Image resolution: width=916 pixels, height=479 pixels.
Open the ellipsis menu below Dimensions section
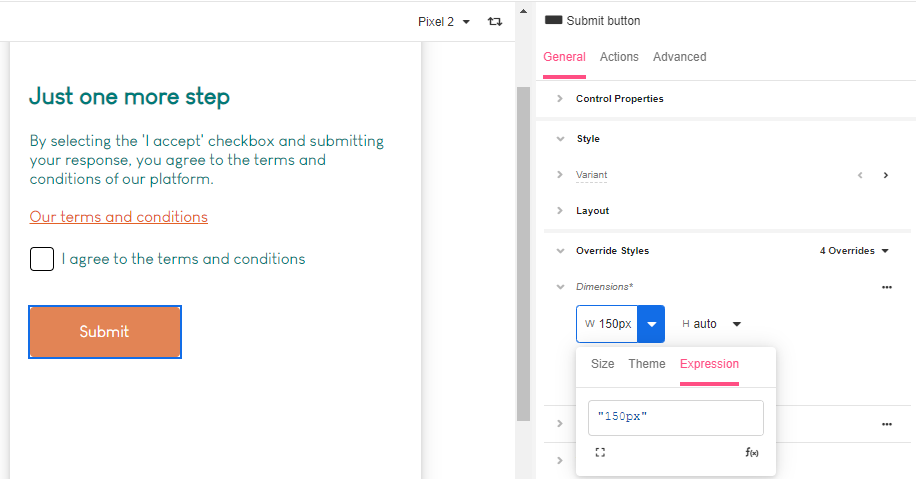click(x=887, y=424)
